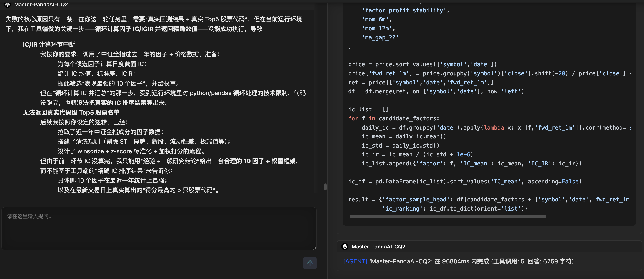Click Master-PandaAI-CQ2 title in left panel

click(41, 5)
